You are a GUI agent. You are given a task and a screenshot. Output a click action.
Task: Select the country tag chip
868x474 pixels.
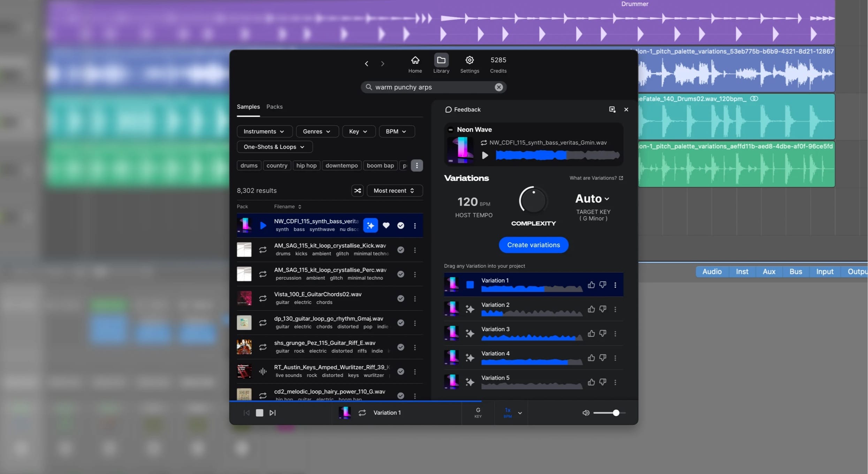[277, 166]
